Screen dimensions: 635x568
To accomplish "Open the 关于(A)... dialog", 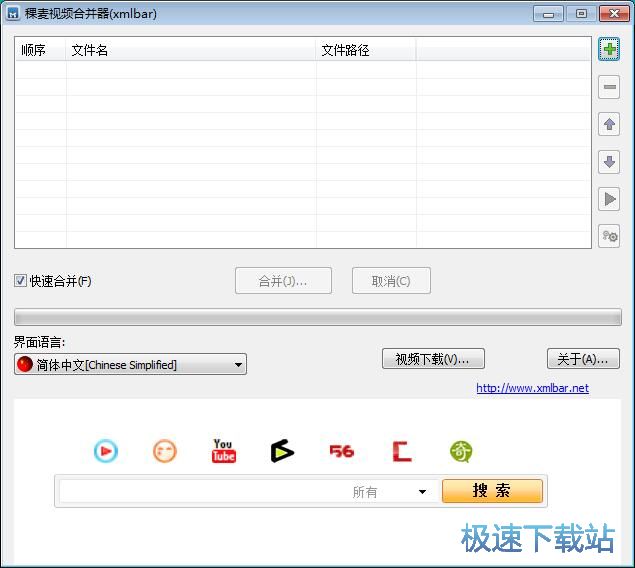I will [x=583, y=359].
